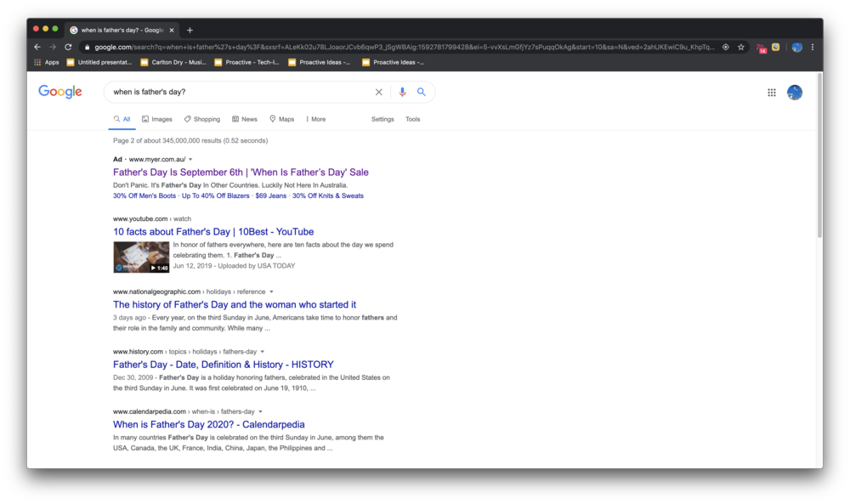This screenshot has height=504, width=850.
Task: Open 'Father's Day - Date, Definition & History' result
Action: 224,365
